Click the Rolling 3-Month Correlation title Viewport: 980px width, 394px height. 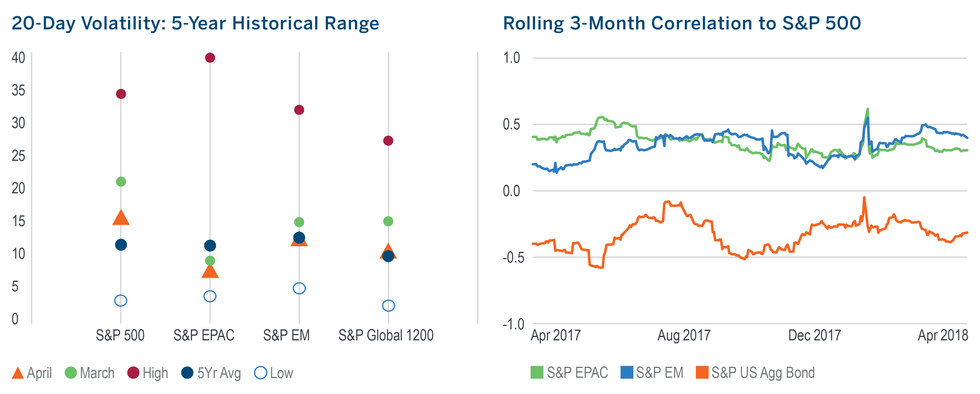[x=682, y=23]
